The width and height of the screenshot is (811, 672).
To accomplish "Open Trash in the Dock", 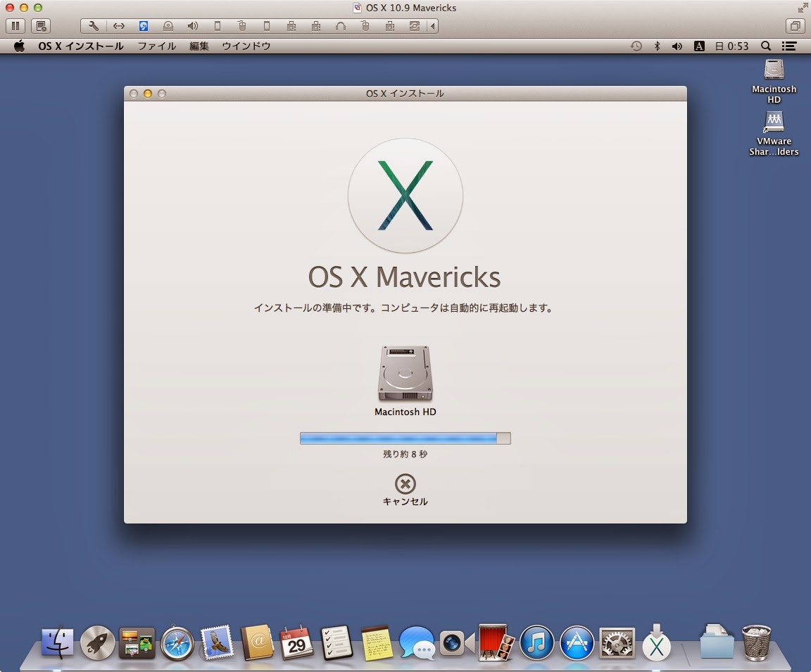I will [x=756, y=642].
